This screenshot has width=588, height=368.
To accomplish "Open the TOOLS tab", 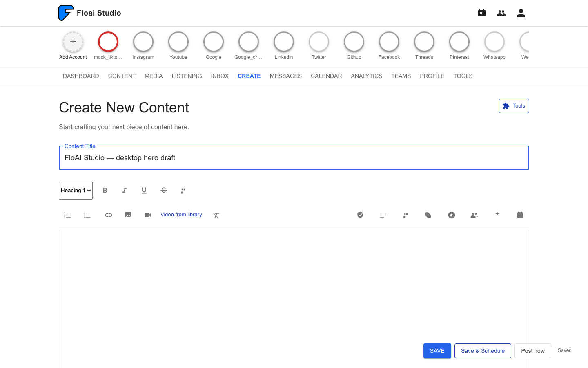I will 463,76.
